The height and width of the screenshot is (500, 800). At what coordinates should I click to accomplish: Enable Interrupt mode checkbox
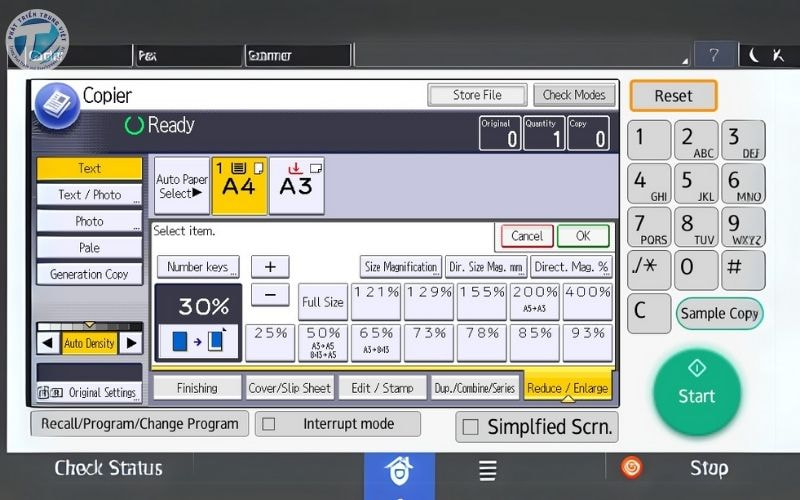(x=269, y=424)
